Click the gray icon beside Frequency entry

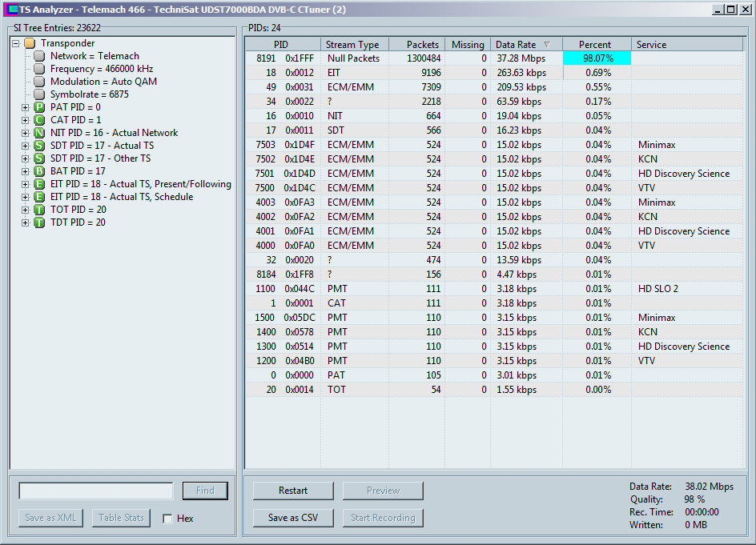click(39, 69)
